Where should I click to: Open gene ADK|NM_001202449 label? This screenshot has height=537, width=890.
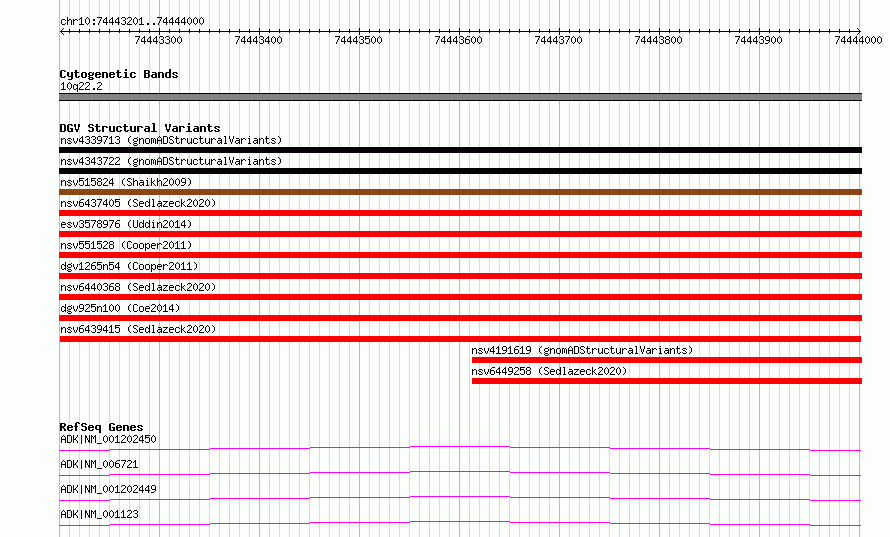pyautogui.click(x=108, y=489)
